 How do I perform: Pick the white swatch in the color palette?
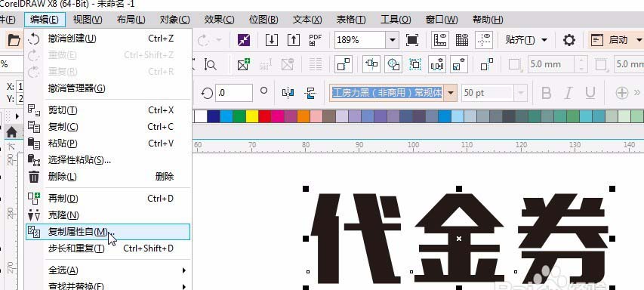click(x=200, y=116)
